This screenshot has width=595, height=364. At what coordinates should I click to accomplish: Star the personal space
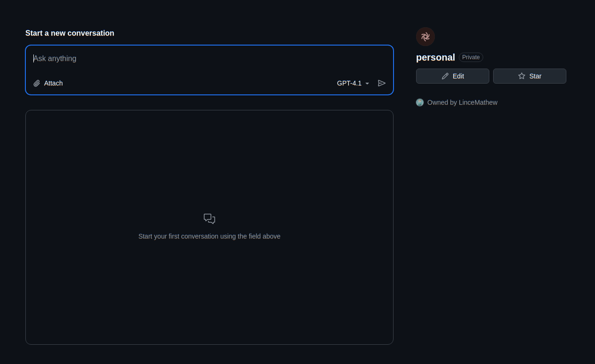pyautogui.click(x=530, y=76)
